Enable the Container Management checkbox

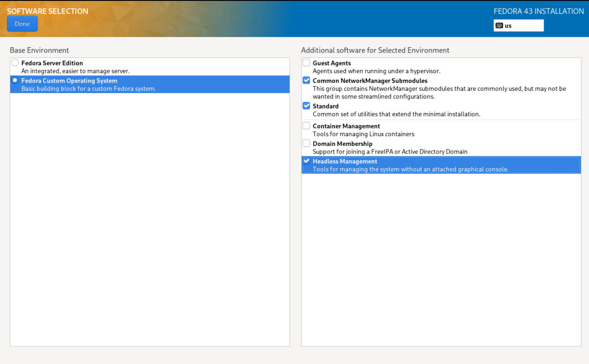pyautogui.click(x=306, y=126)
